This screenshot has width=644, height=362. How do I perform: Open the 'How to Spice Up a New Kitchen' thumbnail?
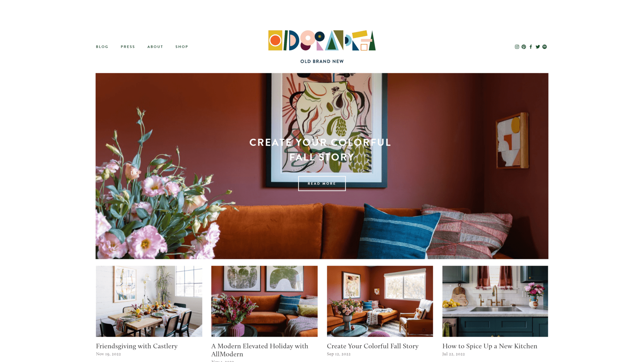tap(495, 301)
